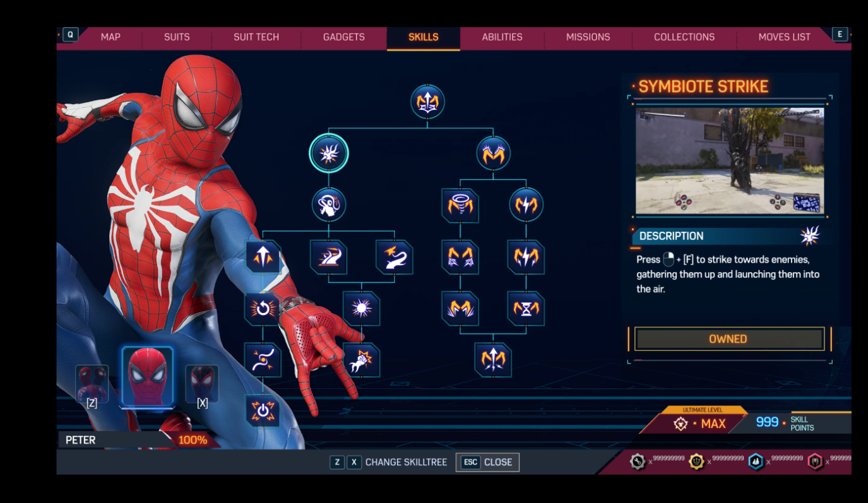This screenshot has height=503, width=868.
Task: Click the Skill Points label
Action: pyautogui.click(x=802, y=423)
